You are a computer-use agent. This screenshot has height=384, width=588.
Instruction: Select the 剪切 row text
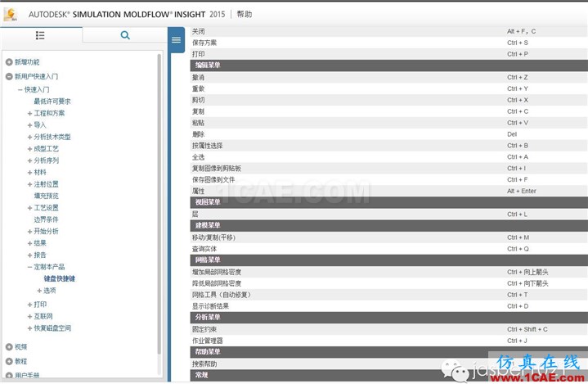point(199,100)
